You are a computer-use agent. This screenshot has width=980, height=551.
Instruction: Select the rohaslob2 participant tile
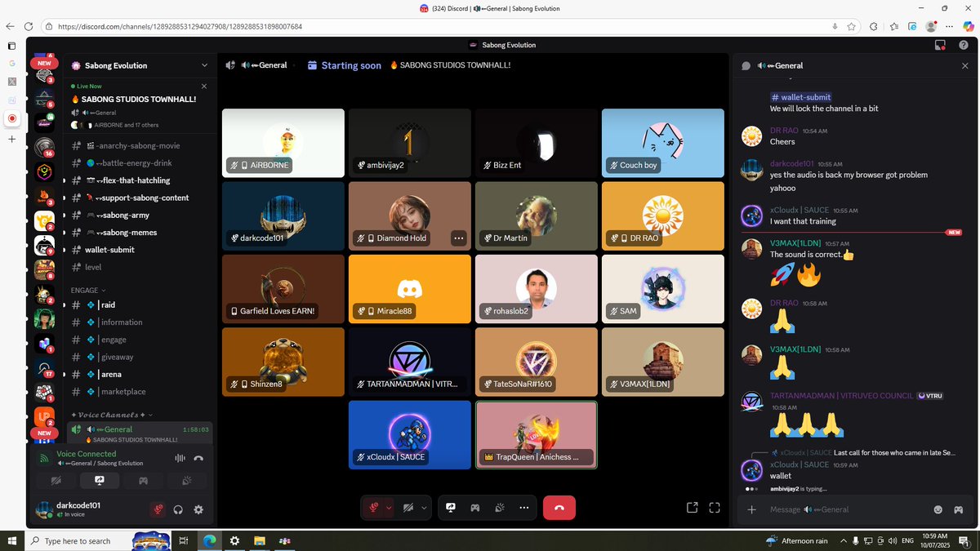coord(537,289)
